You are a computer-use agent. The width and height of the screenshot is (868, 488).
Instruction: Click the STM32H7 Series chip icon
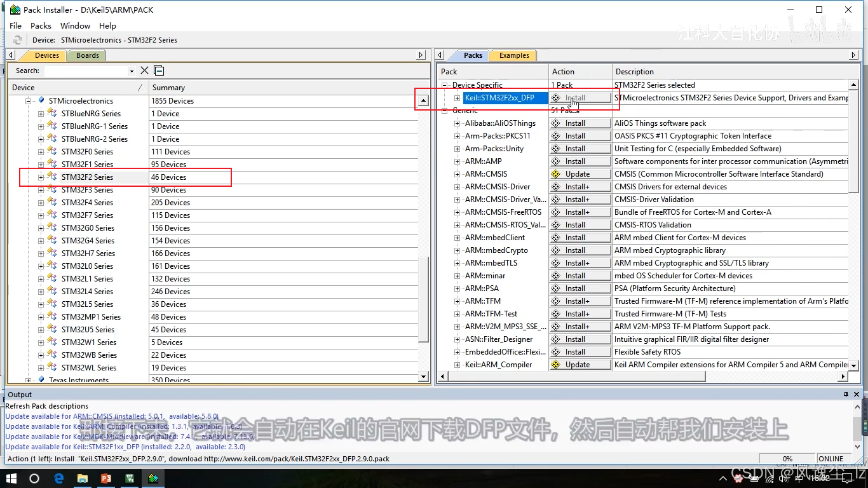tap(53, 254)
